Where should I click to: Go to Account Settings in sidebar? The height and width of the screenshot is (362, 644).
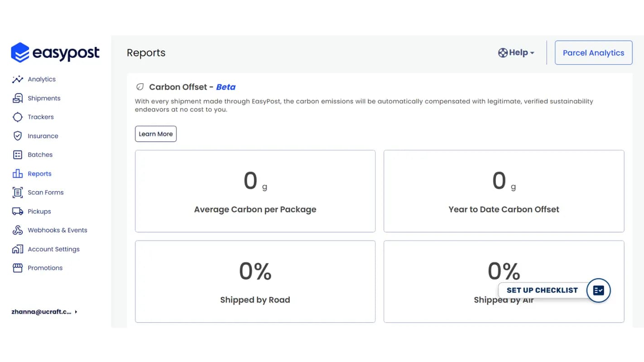tap(53, 249)
